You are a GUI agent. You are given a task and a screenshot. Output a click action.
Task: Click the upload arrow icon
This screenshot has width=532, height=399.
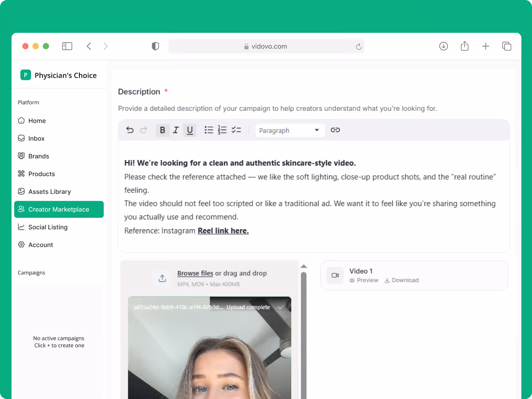(x=162, y=278)
